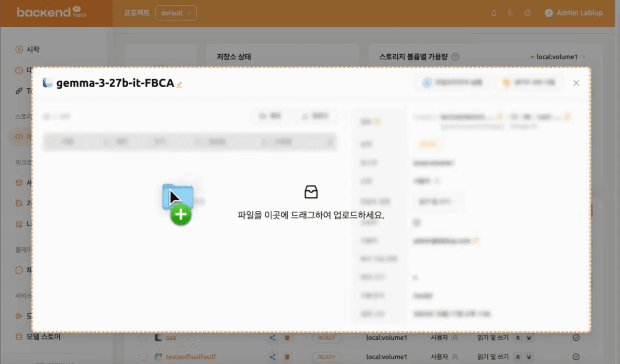The image size is (620, 364).
Task: Toggle dark mode with the moon icon
Action: point(511,13)
